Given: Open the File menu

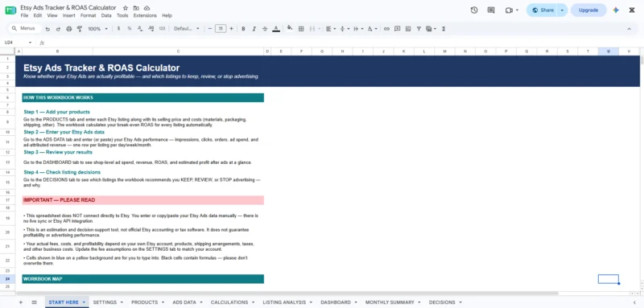Looking at the screenshot, I should point(24,15).
